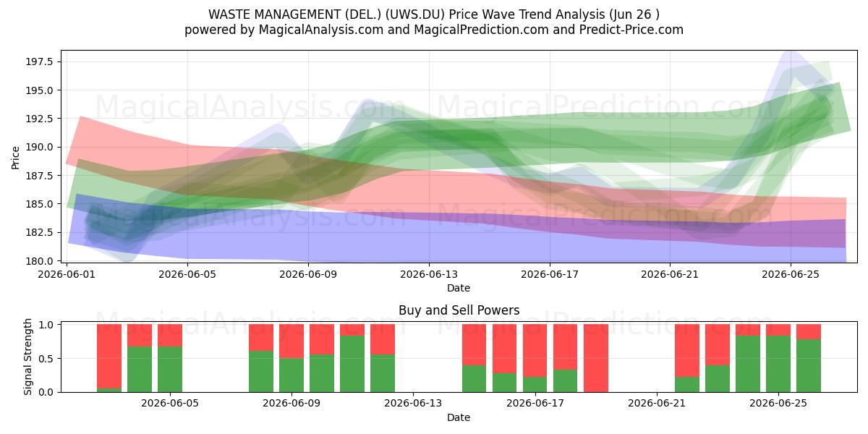The height and width of the screenshot is (434, 868).
Task: Click the 2026-06-01 date tick label
Action: [67, 275]
